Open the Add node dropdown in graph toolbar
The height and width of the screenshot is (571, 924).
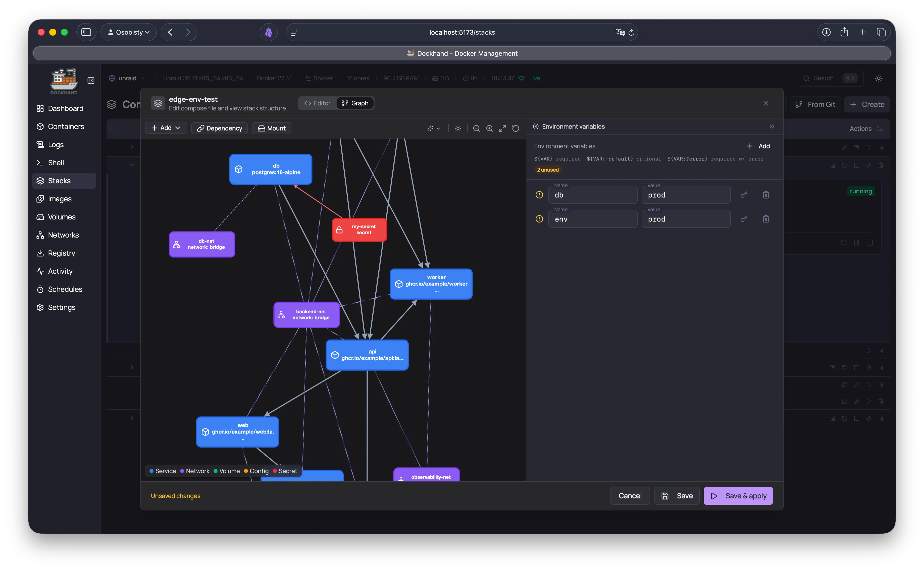166,128
